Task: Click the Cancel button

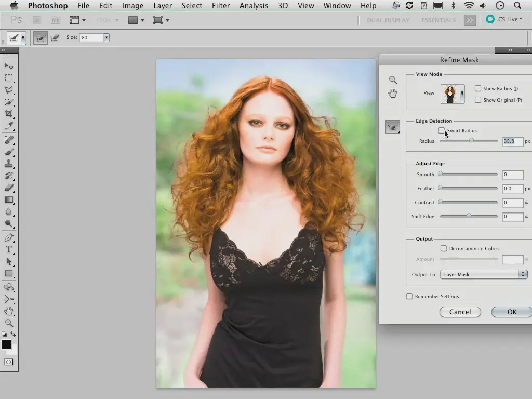Action: (x=460, y=312)
